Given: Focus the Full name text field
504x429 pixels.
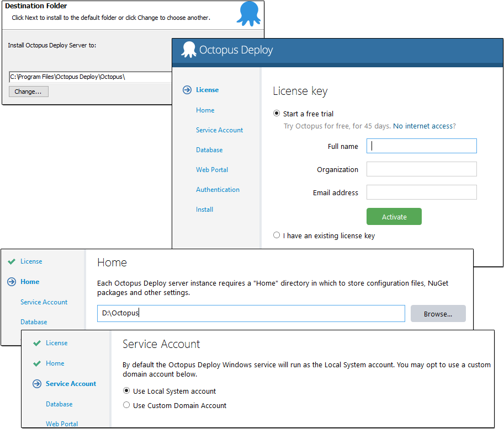Looking at the screenshot, I should (421, 146).
